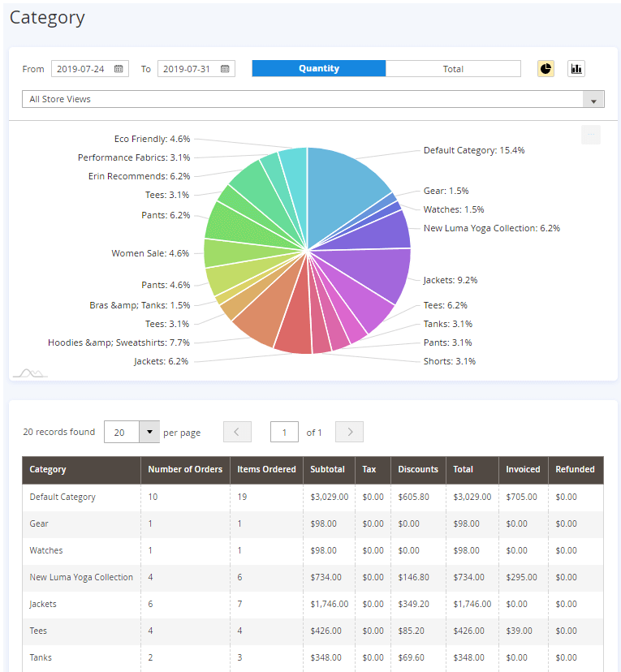Open the From date calendar picker
This screenshot has width=621, height=672.
(x=119, y=69)
